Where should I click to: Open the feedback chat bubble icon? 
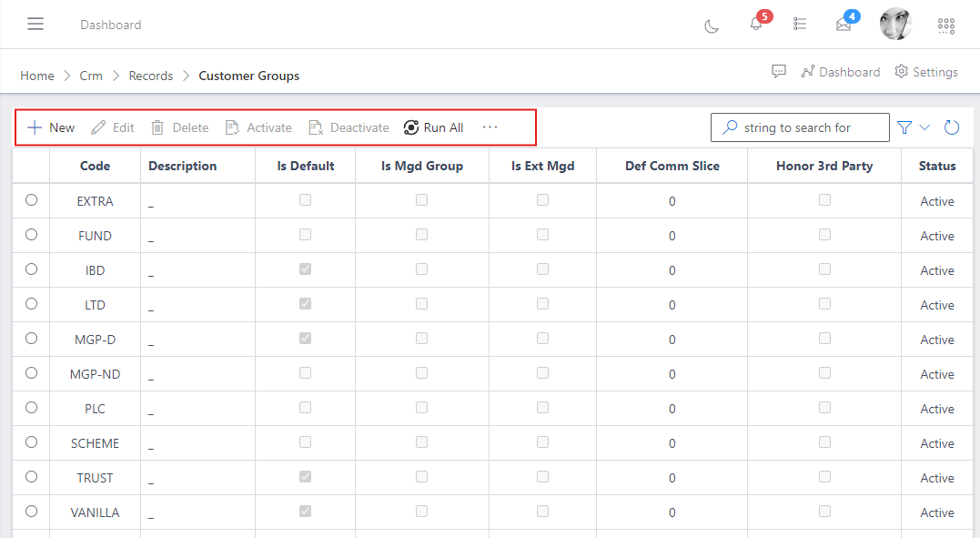pyautogui.click(x=779, y=71)
